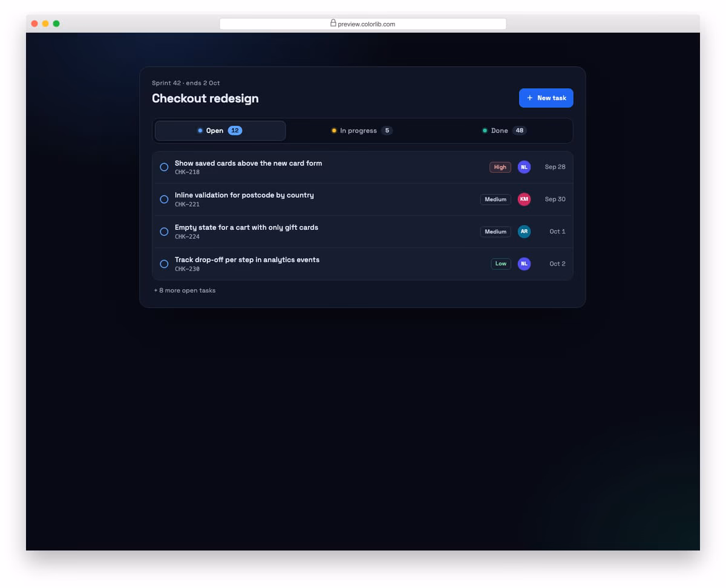
Task: Click the Sep 28 due date
Action: 555,167
